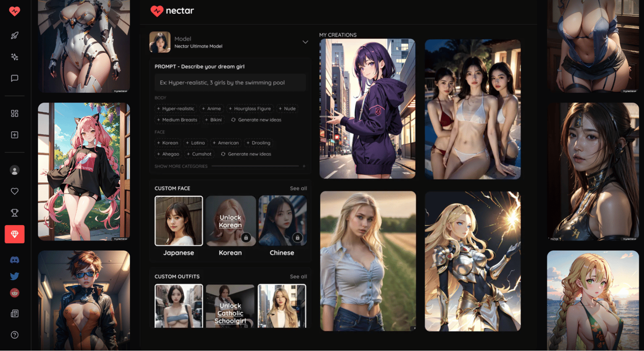
Task: Expand the Nectar Ultimate Model dropdown chevron
Action: coord(305,42)
